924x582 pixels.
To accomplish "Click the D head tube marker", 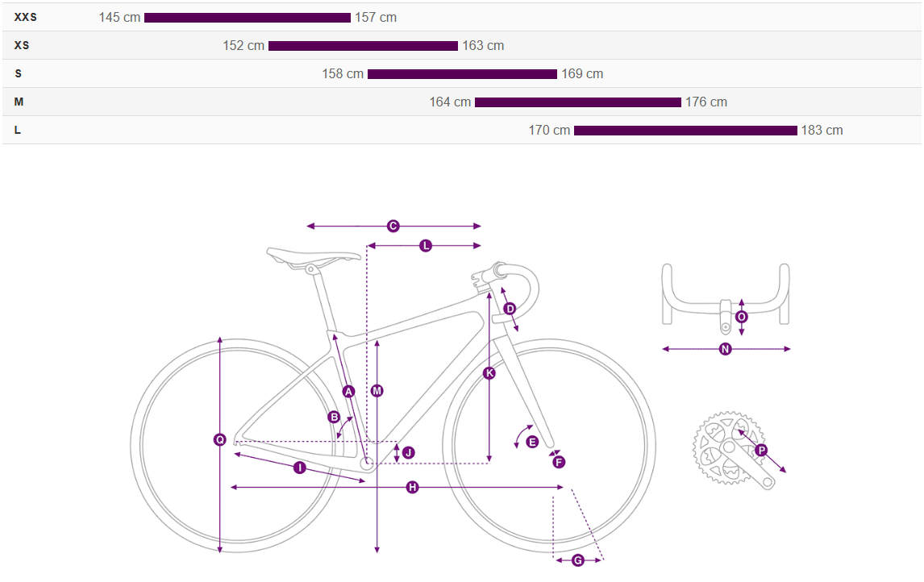I will click(x=510, y=309).
